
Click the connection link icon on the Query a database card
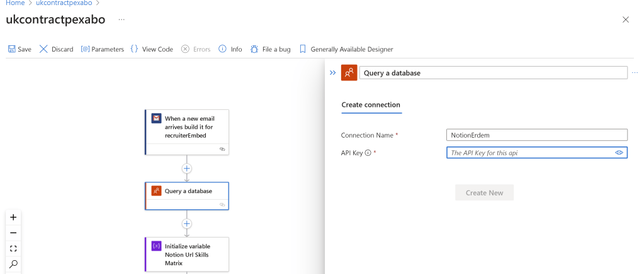click(x=222, y=204)
